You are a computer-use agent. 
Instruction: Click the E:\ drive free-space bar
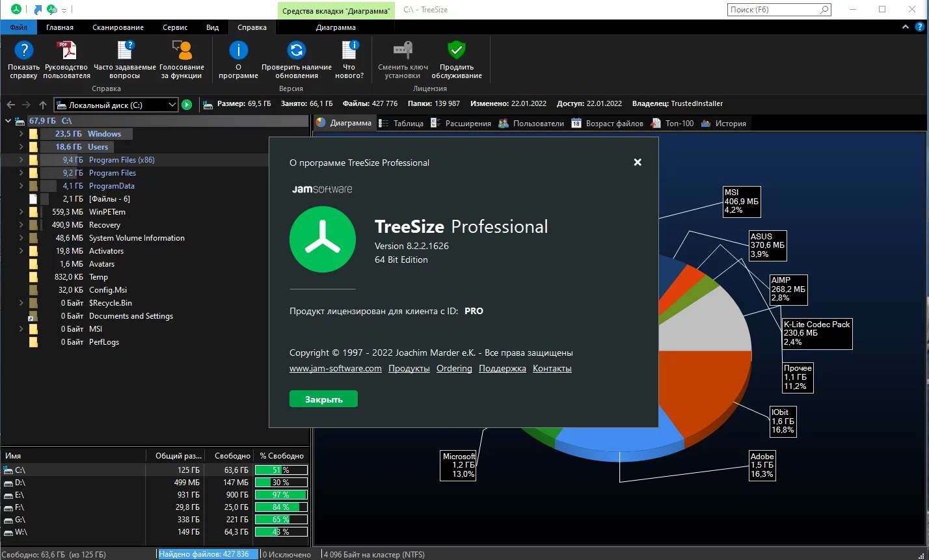click(x=281, y=495)
